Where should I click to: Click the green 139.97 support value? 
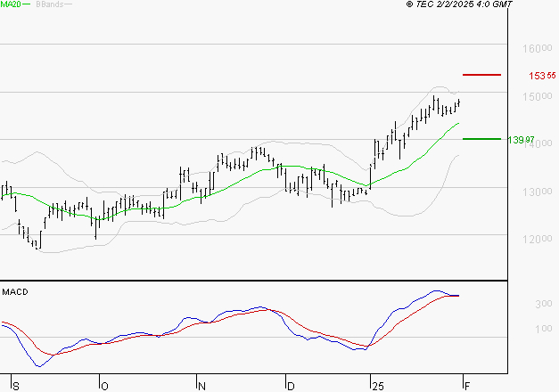pyautogui.click(x=521, y=140)
